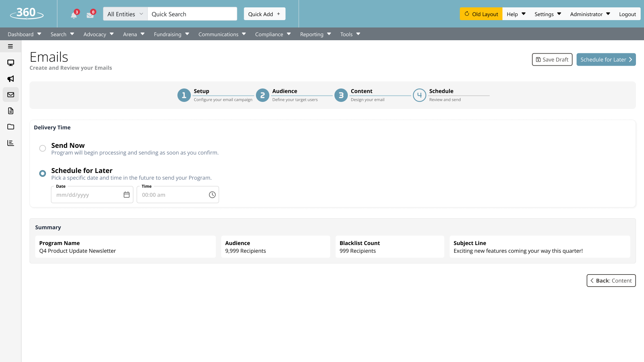Image resolution: width=644 pixels, height=362 pixels.
Task: Open the Tools navigation menu
Action: click(x=350, y=34)
